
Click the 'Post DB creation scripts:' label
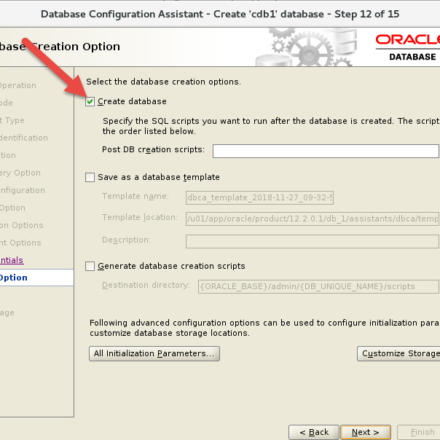pos(153,149)
